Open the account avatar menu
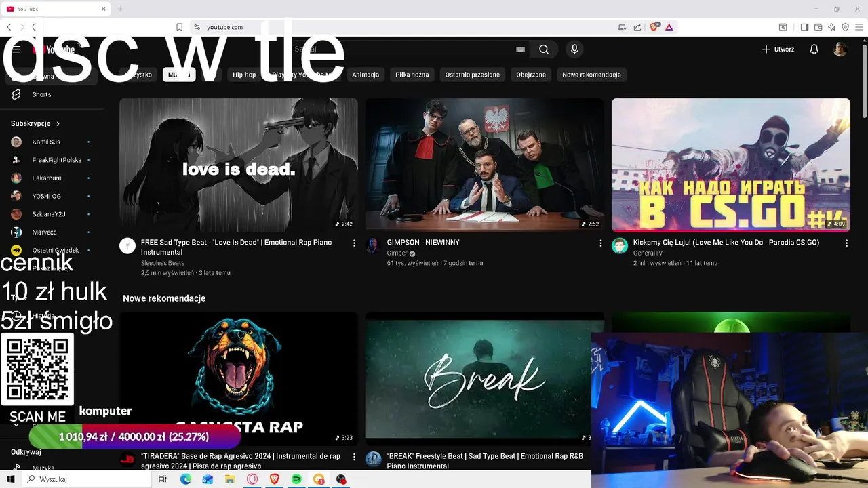The width and height of the screenshot is (868, 488). click(x=840, y=49)
